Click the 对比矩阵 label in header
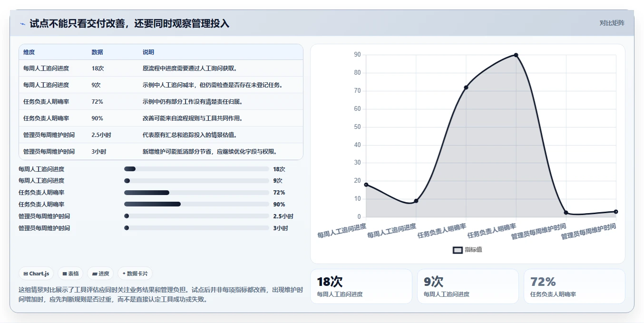Viewport: 644px width, 323px height. [612, 23]
